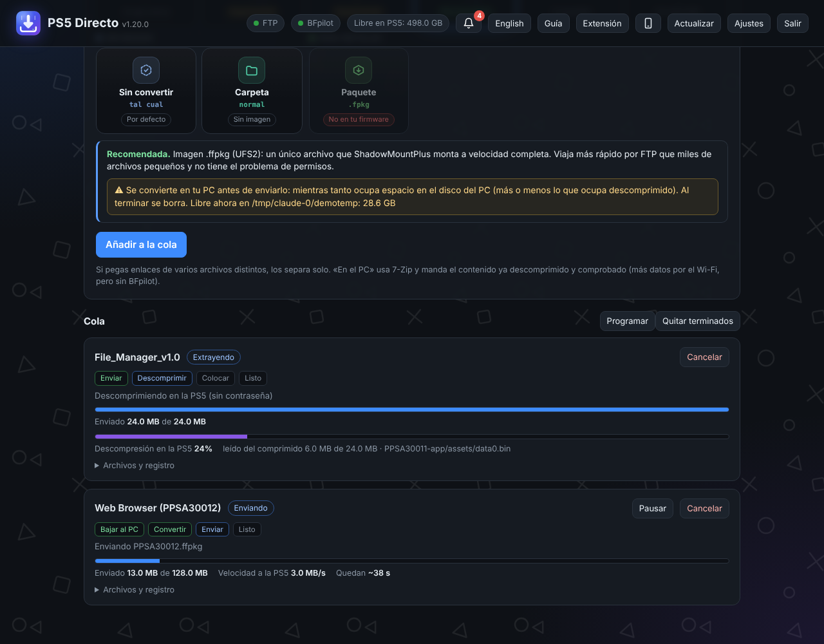Click the Convertir step chip

tap(170, 529)
